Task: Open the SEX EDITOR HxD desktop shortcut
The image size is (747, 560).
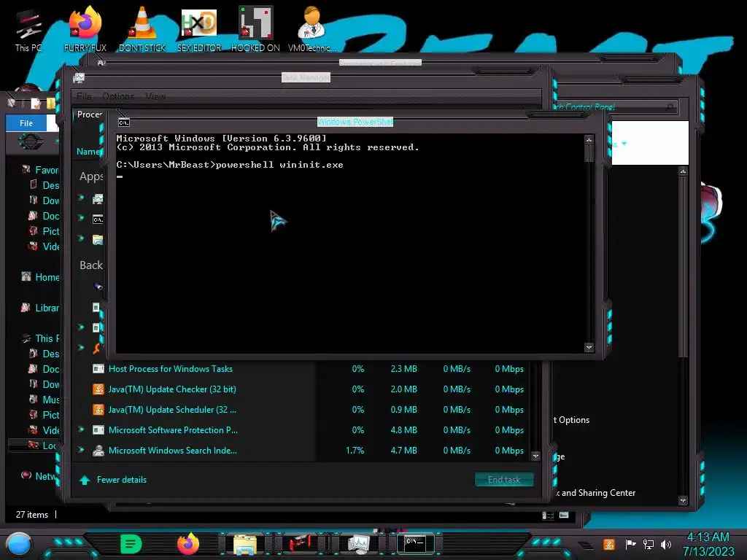Action: (199, 29)
